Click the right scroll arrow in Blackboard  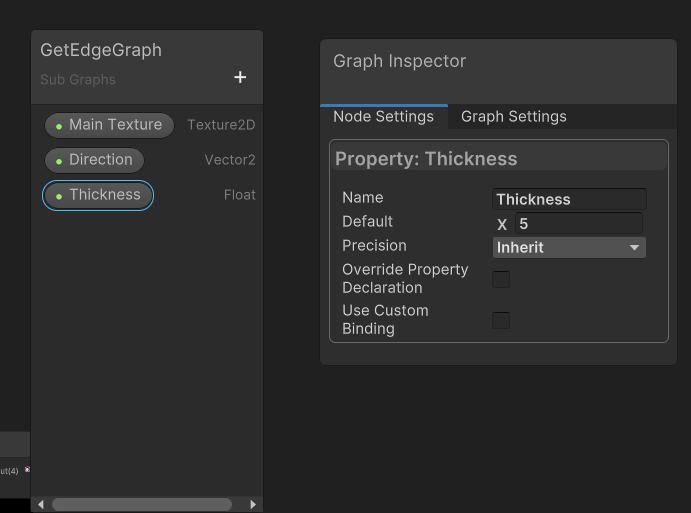click(253, 505)
